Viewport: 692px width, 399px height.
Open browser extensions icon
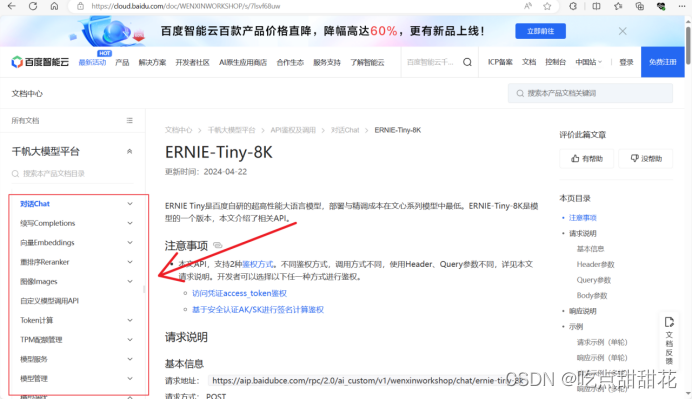point(573,6)
